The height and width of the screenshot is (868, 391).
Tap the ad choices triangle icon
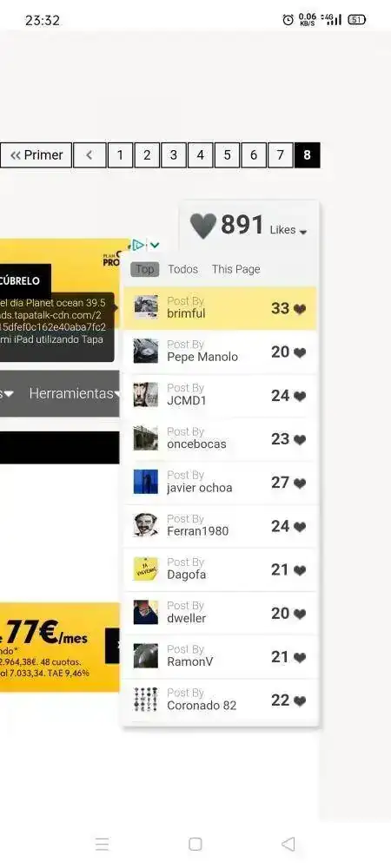(138, 245)
